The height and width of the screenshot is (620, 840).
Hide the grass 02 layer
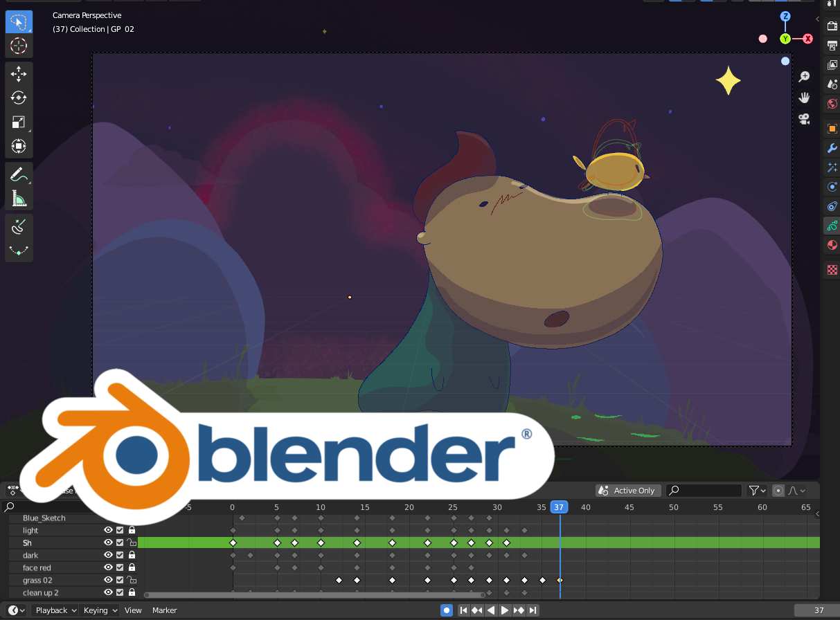pyautogui.click(x=108, y=580)
